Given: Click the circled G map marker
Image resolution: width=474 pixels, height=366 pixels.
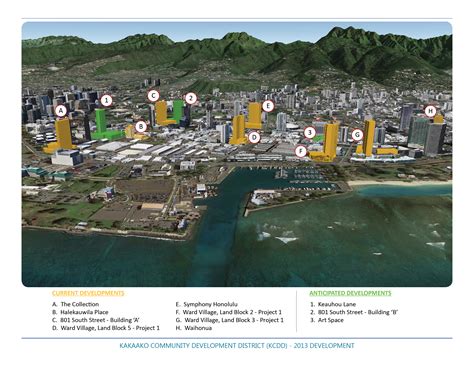Looking at the screenshot, I should click(x=357, y=135).
